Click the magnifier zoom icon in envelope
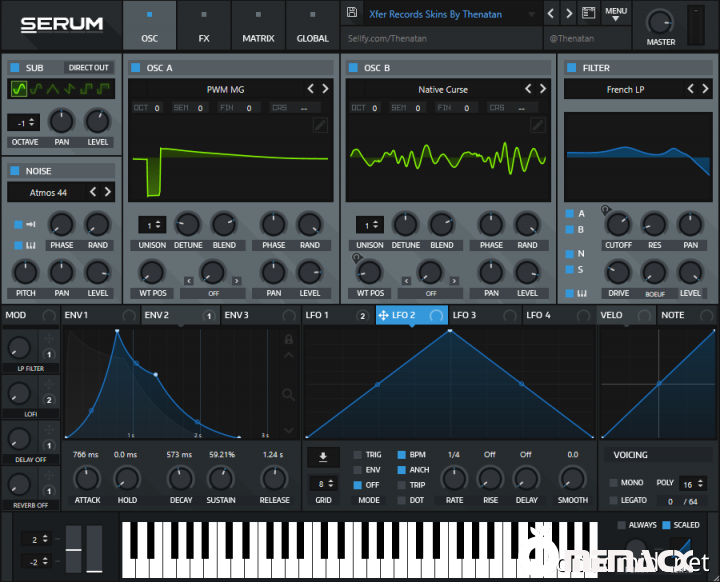 (x=289, y=394)
